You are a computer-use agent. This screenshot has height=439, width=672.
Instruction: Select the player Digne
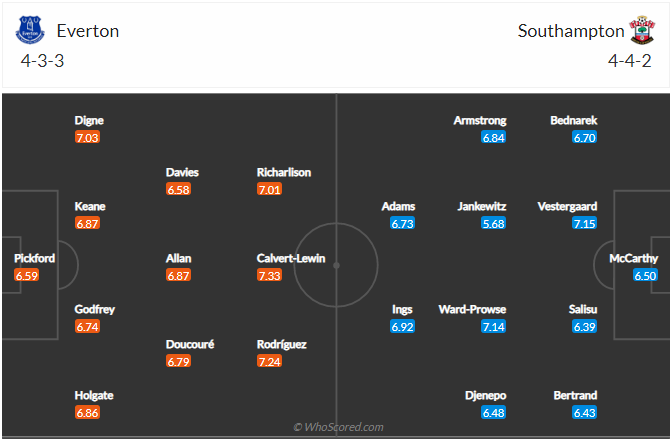[89, 120]
